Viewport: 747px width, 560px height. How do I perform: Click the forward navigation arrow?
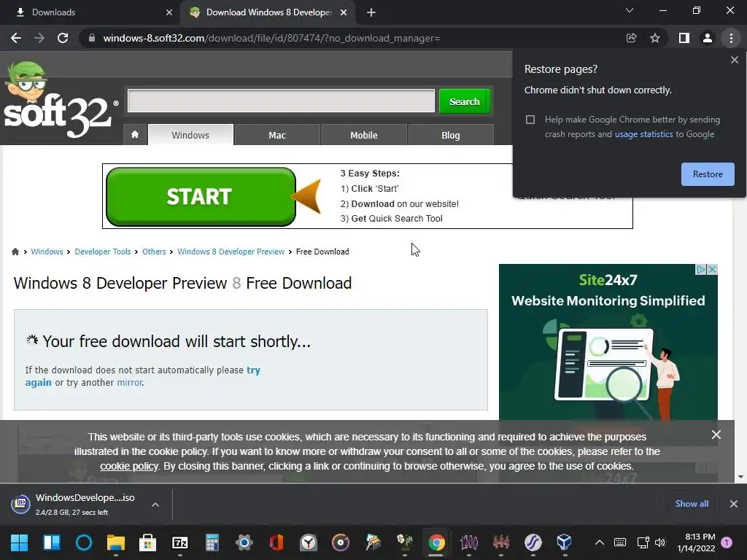[x=39, y=38]
